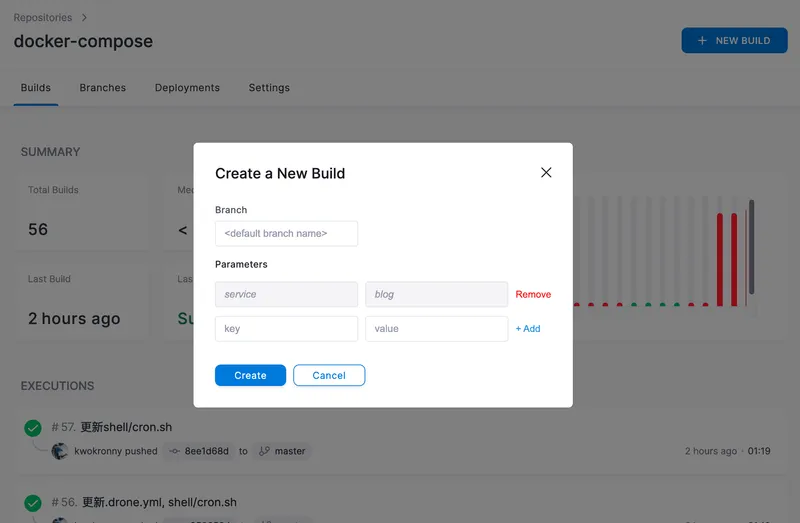Screen dimensions: 800x523
Task: Remove the service blog parameter
Action: coord(533,295)
